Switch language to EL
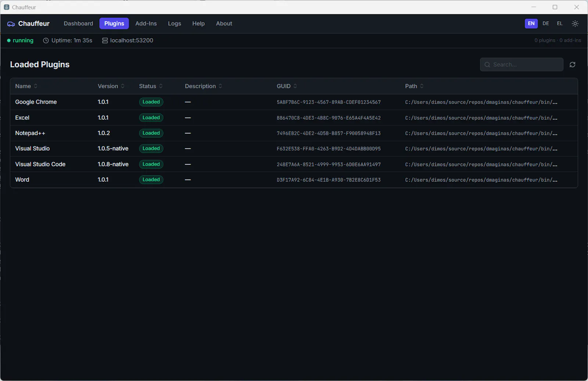Viewport: 588px width, 381px height. [560, 23]
